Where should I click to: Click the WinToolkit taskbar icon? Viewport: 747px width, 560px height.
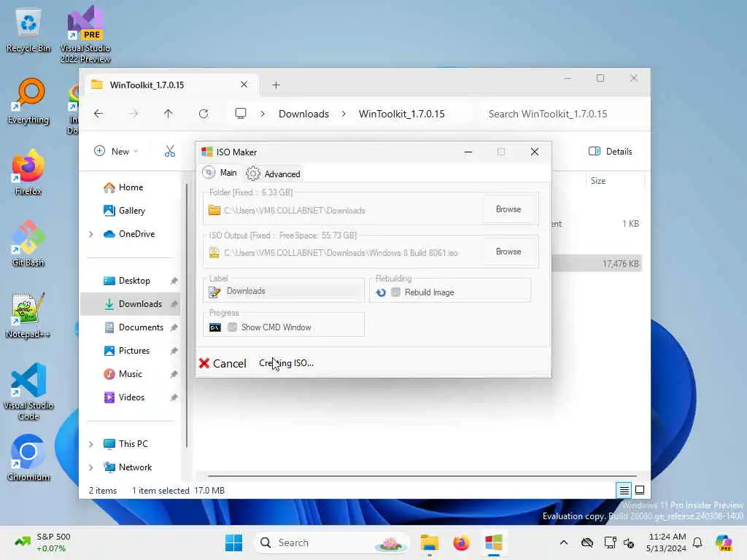[494, 542]
